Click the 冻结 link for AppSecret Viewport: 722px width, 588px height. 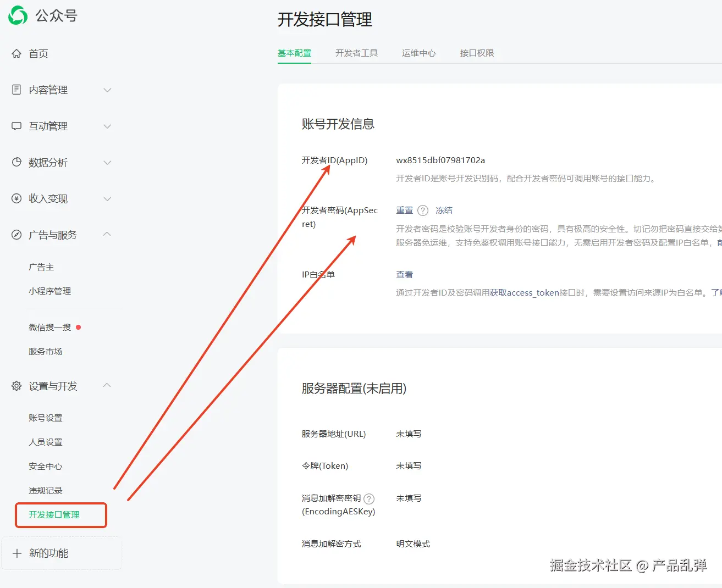point(444,210)
